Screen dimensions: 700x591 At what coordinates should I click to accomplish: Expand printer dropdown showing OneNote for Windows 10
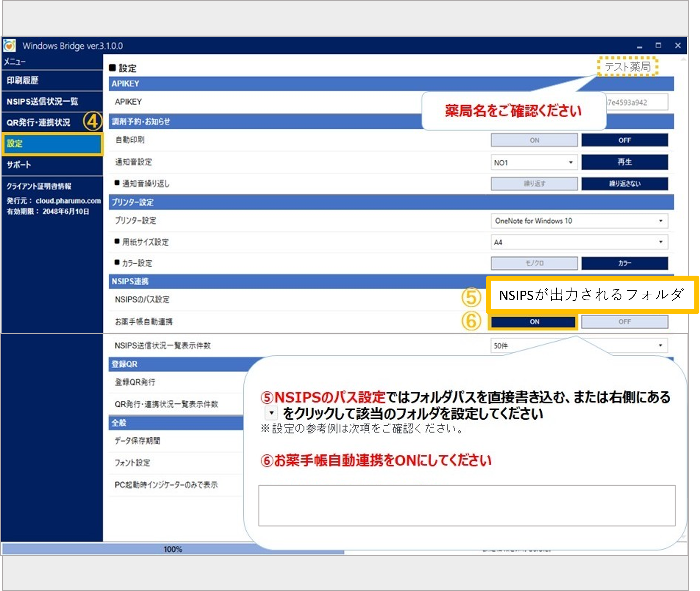click(x=579, y=221)
